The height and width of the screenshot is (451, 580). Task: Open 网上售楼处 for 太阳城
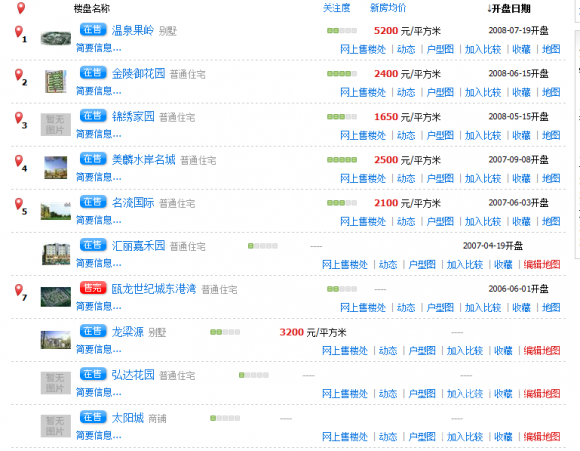click(x=345, y=437)
